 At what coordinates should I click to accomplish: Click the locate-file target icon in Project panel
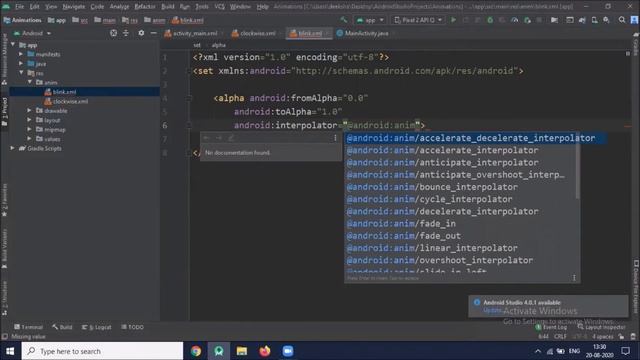[x=113, y=33]
